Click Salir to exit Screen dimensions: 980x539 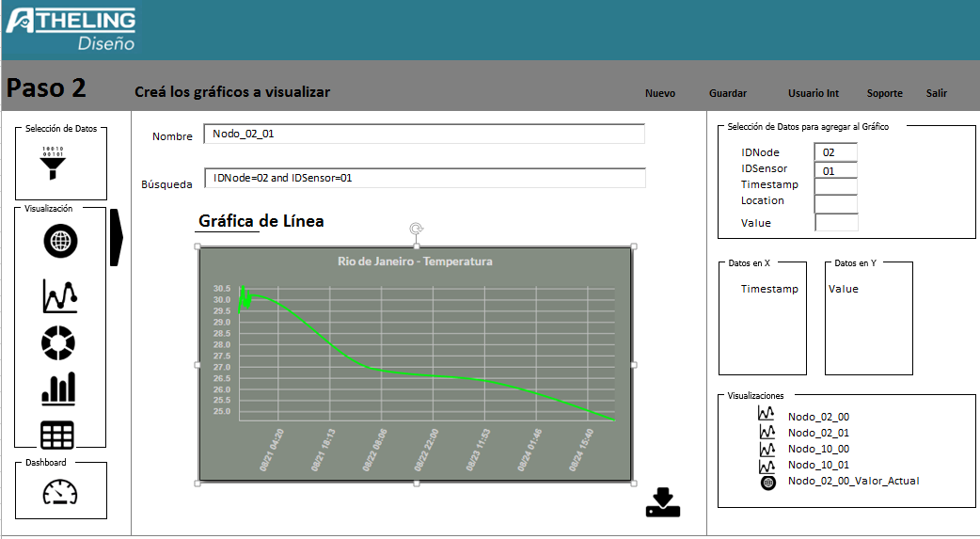tap(936, 93)
